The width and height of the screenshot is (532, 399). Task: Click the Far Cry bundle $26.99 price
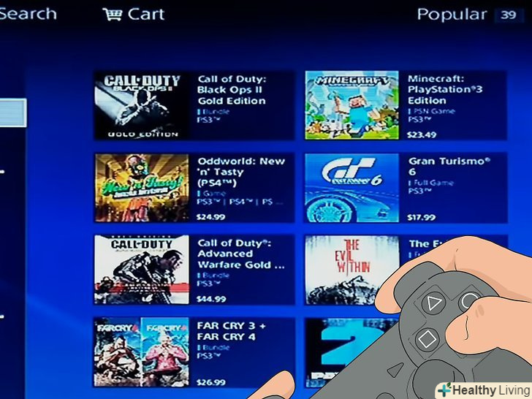coord(211,382)
